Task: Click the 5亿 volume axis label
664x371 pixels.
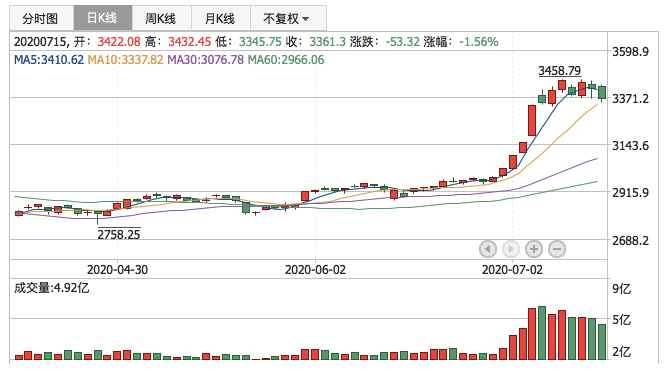Action: click(622, 320)
